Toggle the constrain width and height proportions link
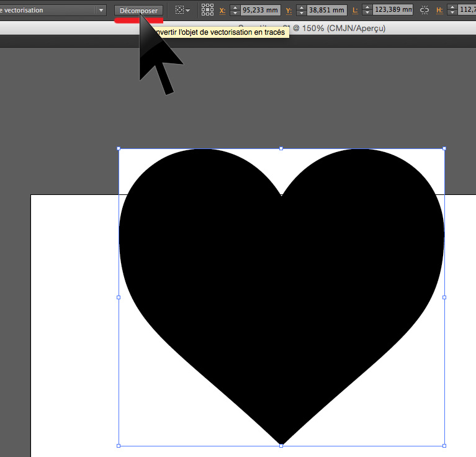This screenshot has width=476, height=457. pyautogui.click(x=425, y=11)
